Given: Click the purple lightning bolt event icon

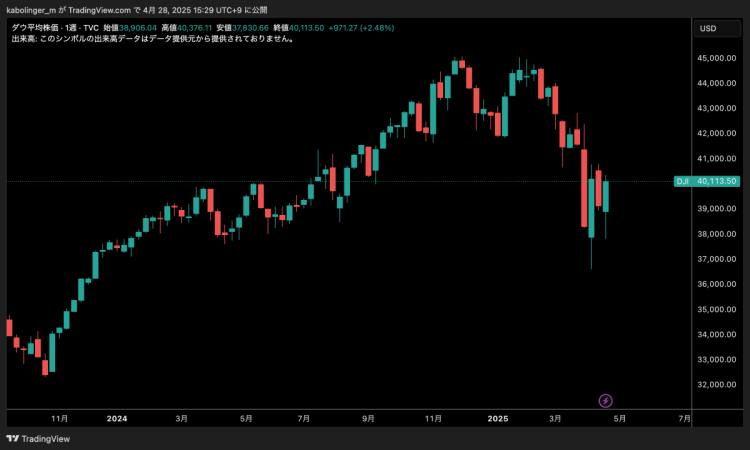Looking at the screenshot, I should point(606,401).
